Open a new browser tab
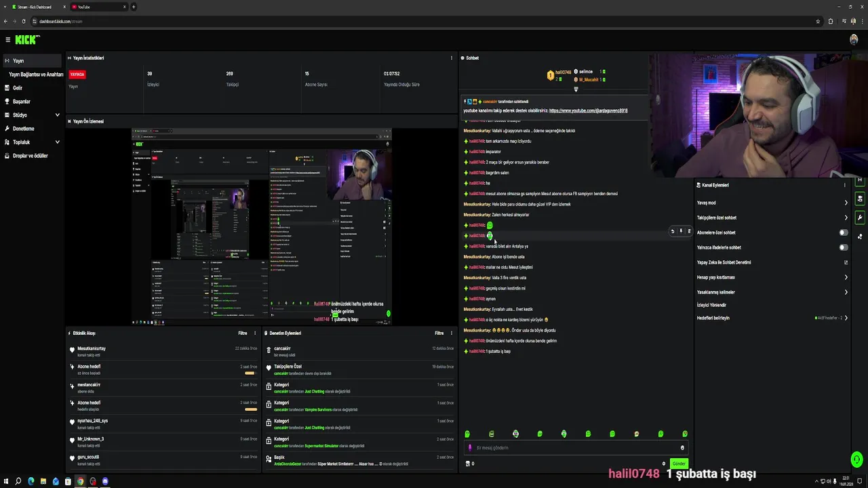The image size is (868, 488). (134, 7)
